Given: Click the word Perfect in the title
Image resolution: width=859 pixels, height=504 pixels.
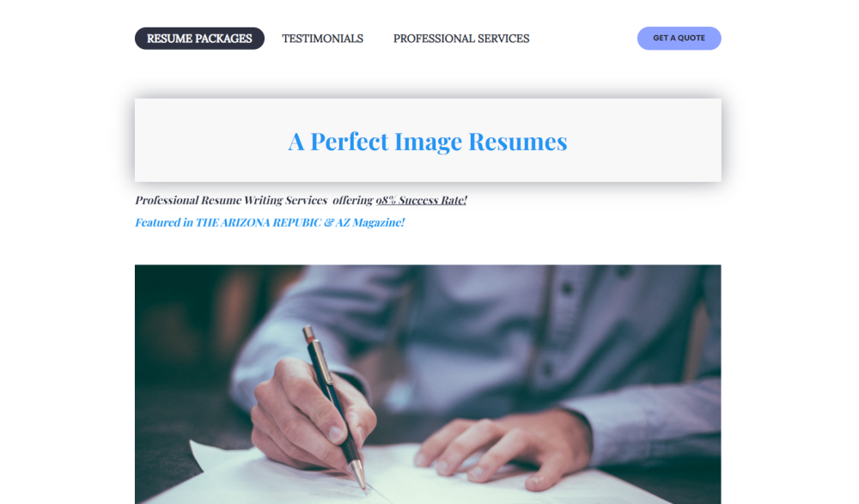Looking at the screenshot, I should click(350, 142).
